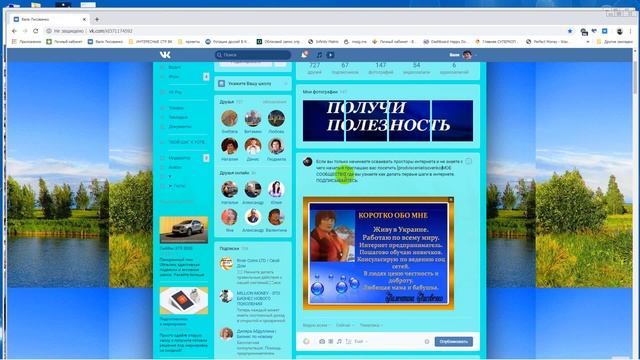Select 'Игры' in the left menu
This screenshot has width=640, height=360.
tap(174, 76)
